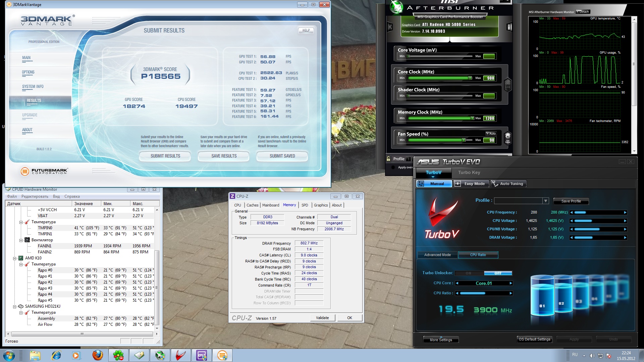Collapse the SAMSUNG HD321KJ tree node
This screenshot has width=644, height=362.
point(15,306)
